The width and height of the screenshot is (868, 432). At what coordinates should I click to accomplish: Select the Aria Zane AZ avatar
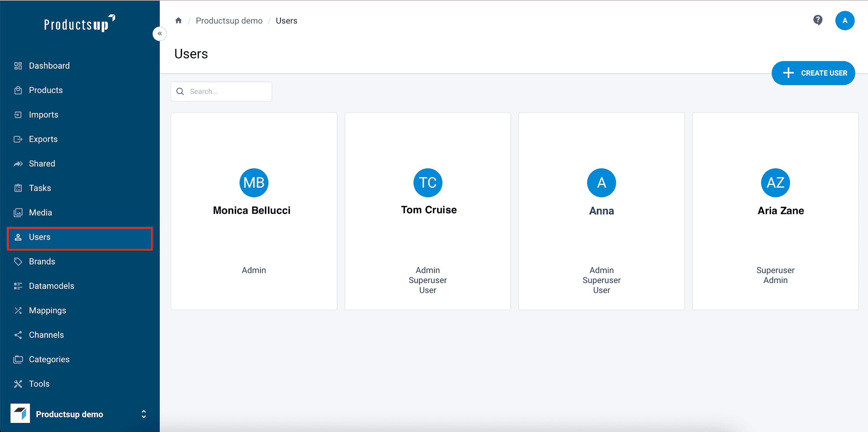point(775,183)
